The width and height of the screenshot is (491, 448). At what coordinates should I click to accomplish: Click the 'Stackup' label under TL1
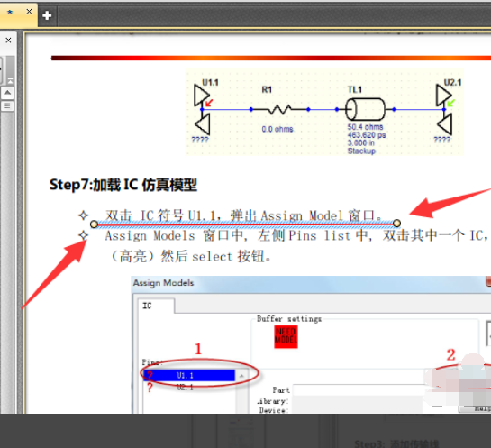[x=361, y=151]
